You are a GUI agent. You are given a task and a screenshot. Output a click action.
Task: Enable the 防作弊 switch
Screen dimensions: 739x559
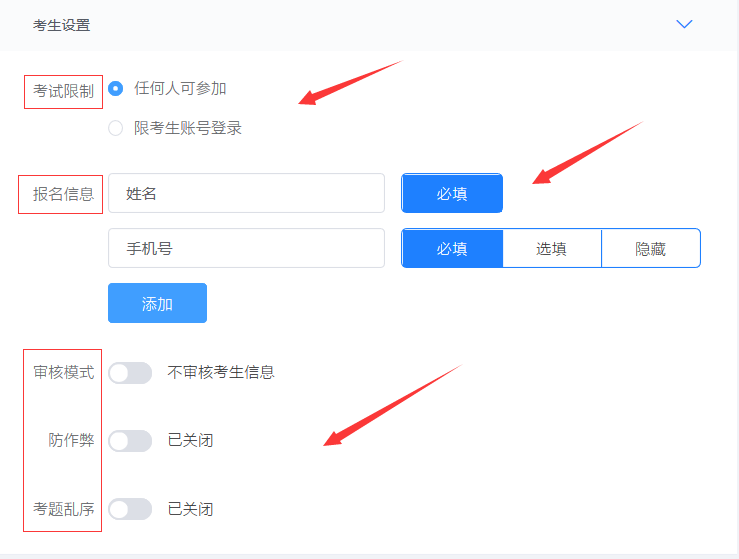point(130,440)
